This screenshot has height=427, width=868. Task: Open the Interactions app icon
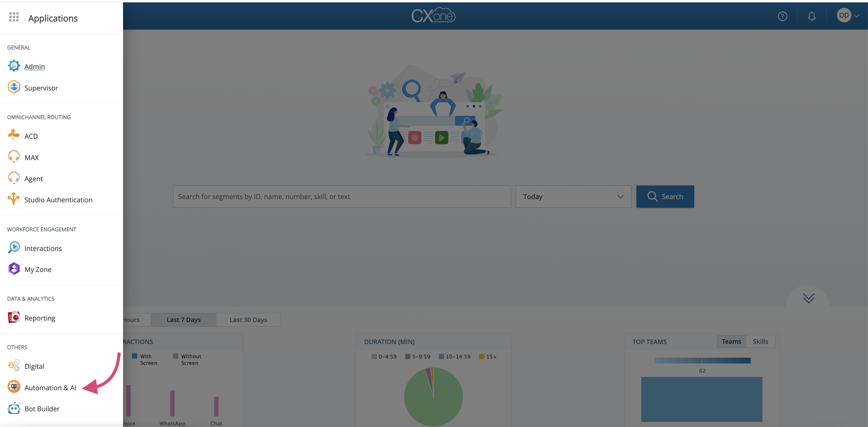(x=14, y=248)
